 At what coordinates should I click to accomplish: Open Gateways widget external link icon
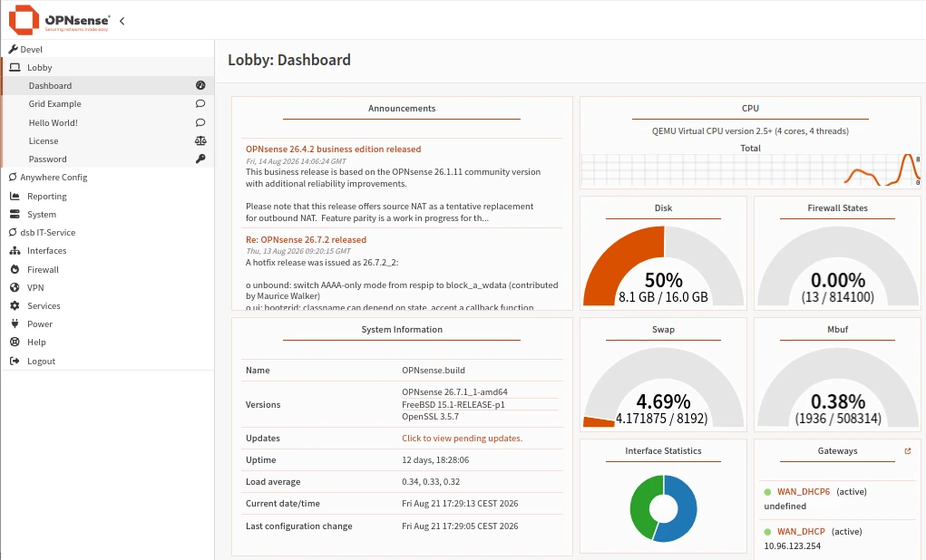908,451
